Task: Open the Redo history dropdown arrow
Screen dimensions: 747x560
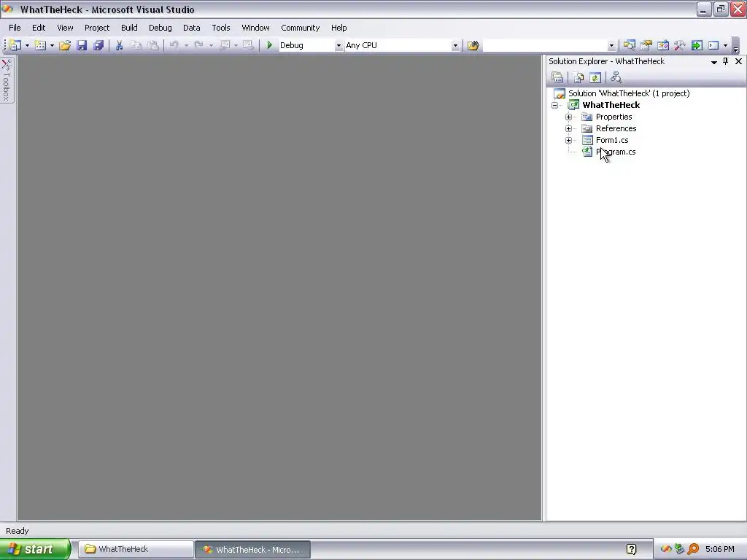Action: (x=211, y=46)
